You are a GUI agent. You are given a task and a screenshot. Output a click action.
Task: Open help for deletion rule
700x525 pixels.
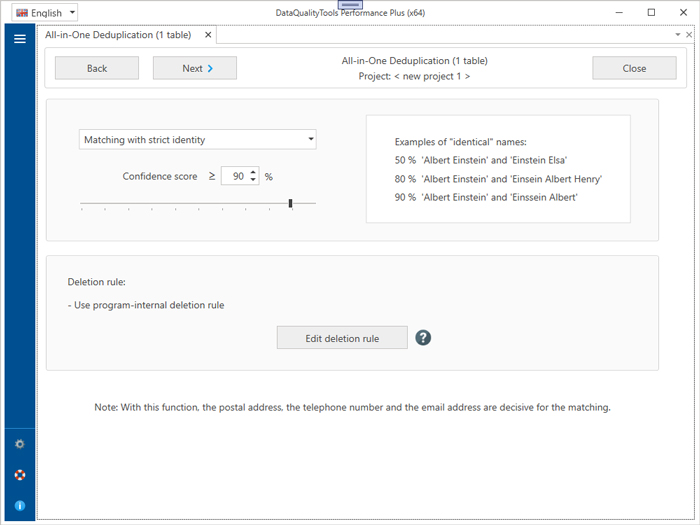click(x=423, y=338)
